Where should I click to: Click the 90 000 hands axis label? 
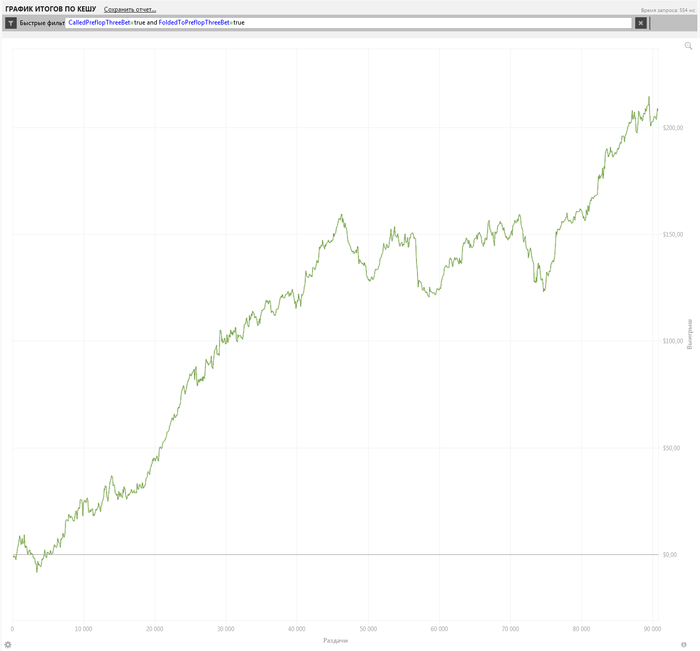pos(652,629)
